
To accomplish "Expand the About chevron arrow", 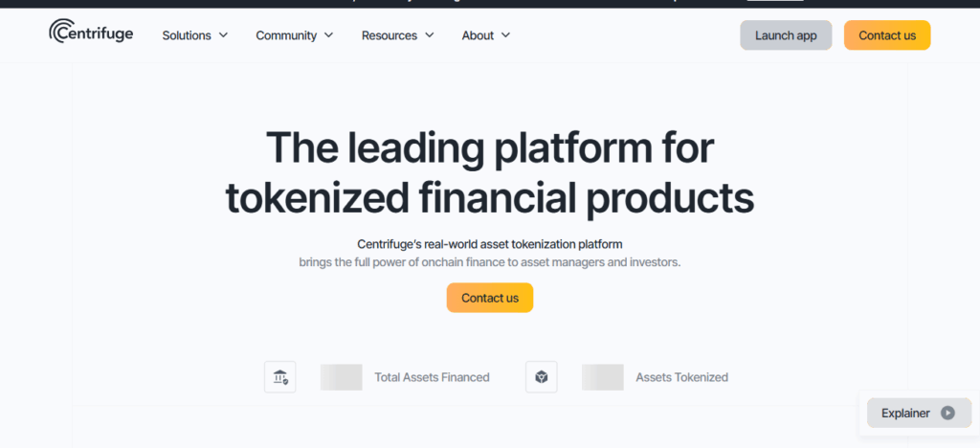I will (505, 35).
